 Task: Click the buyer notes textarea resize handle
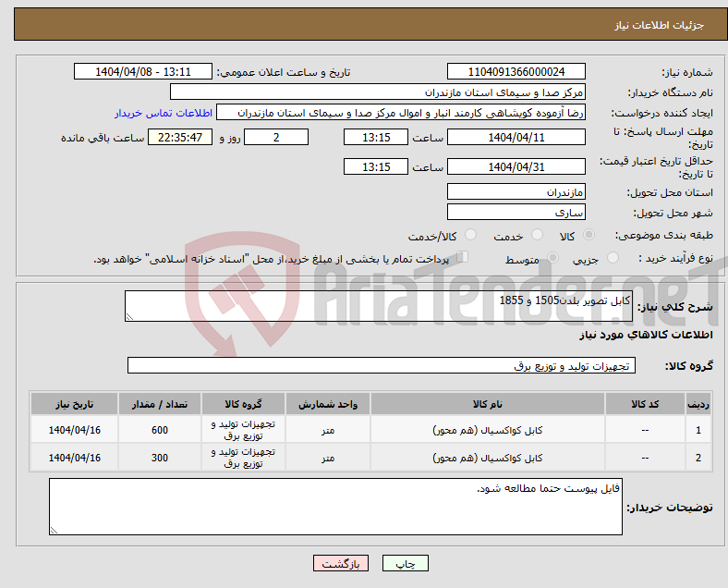pyautogui.click(x=54, y=531)
